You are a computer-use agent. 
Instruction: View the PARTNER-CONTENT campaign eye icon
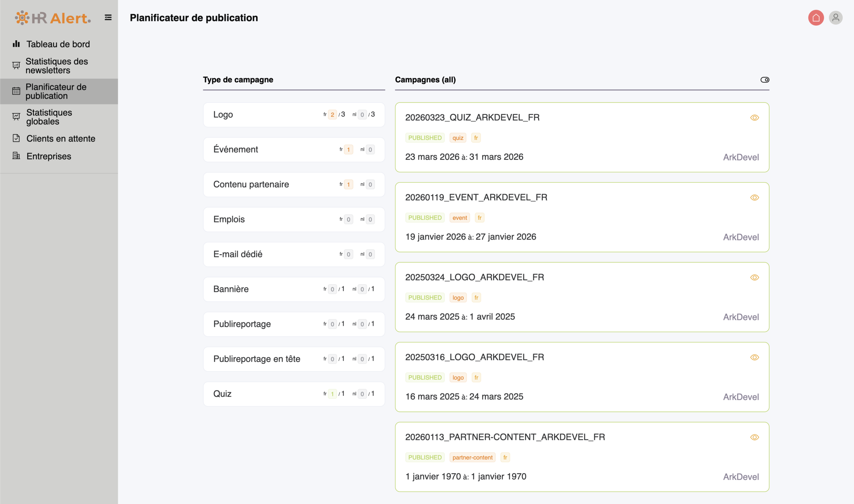(x=754, y=437)
